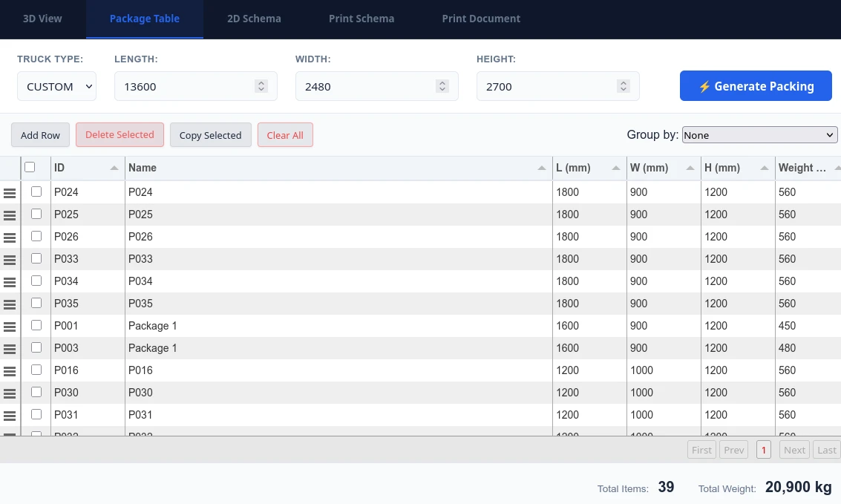Tick the checkbox for row P025
This screenshot has width=841, height=504.
(36, 214)
